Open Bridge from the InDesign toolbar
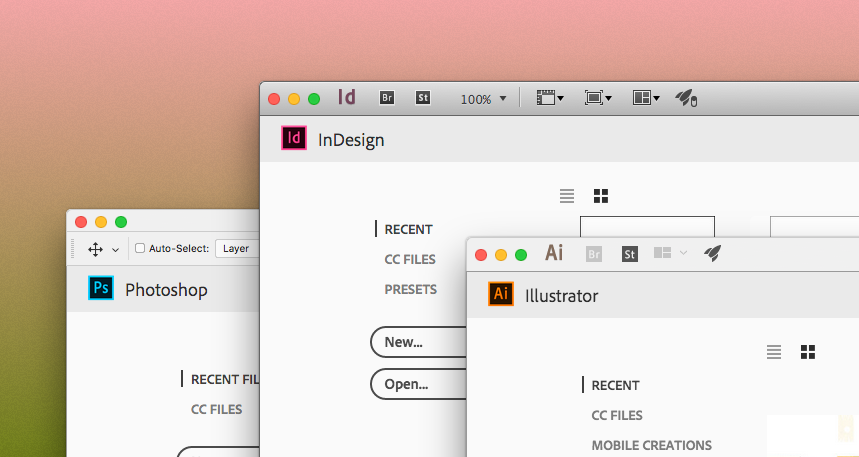 coord(387,98)
